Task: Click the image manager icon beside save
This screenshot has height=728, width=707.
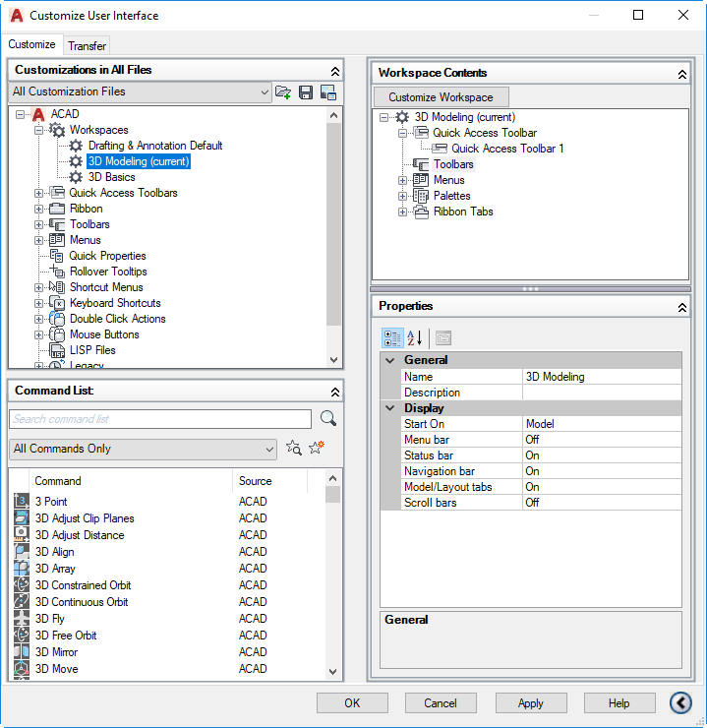Action: 328,91
